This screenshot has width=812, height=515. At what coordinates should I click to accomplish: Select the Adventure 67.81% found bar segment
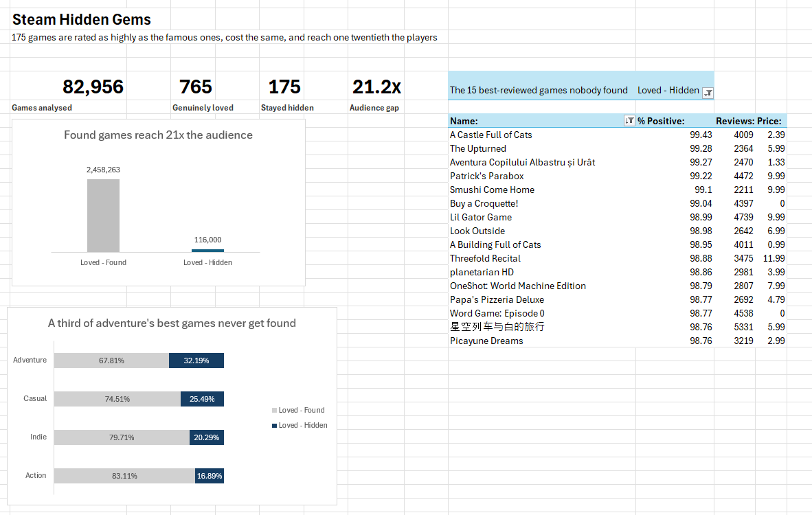(x=111, y=360)
